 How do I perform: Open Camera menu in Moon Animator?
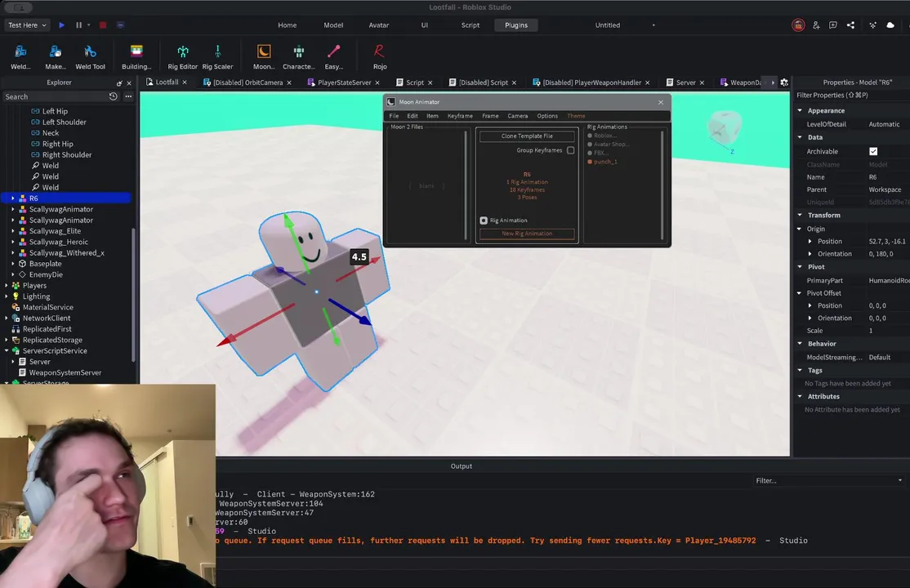point(518,116)
